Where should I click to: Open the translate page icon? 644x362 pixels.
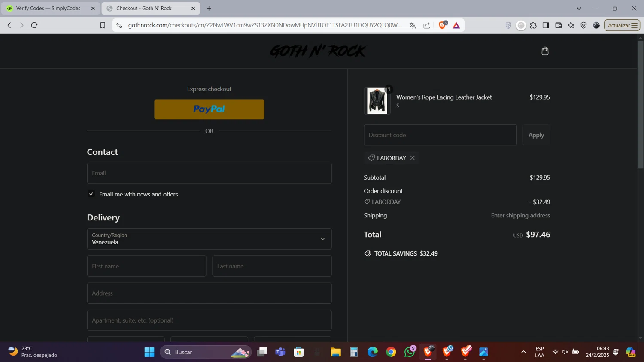click(x=413, y=25)
